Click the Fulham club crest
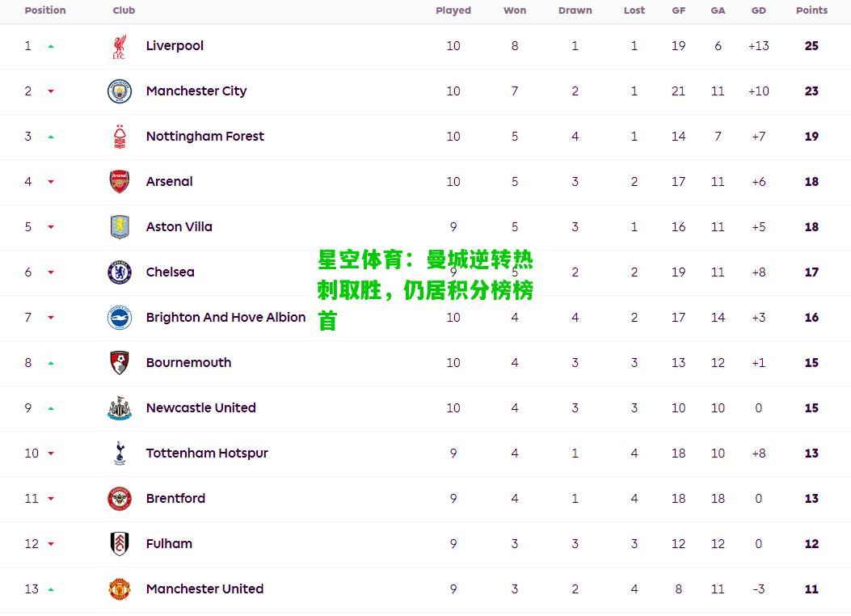This screenshot has width=851, height=616. coord(120,544)
